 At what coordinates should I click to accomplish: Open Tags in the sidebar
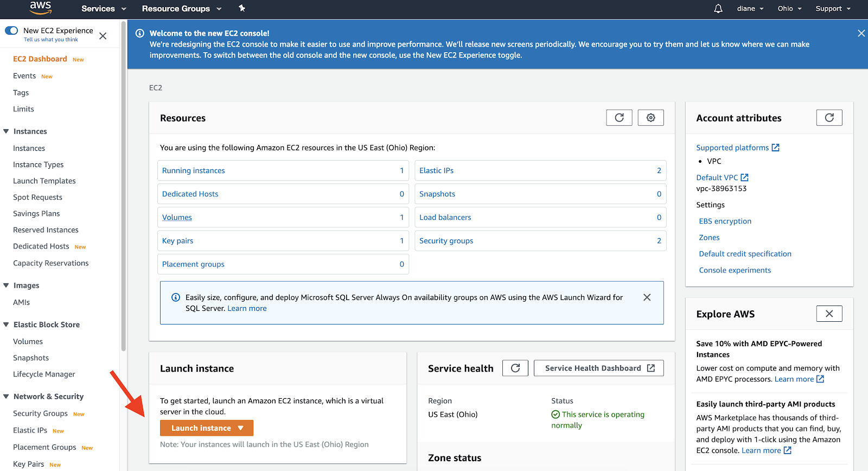(x=21, y=93)
